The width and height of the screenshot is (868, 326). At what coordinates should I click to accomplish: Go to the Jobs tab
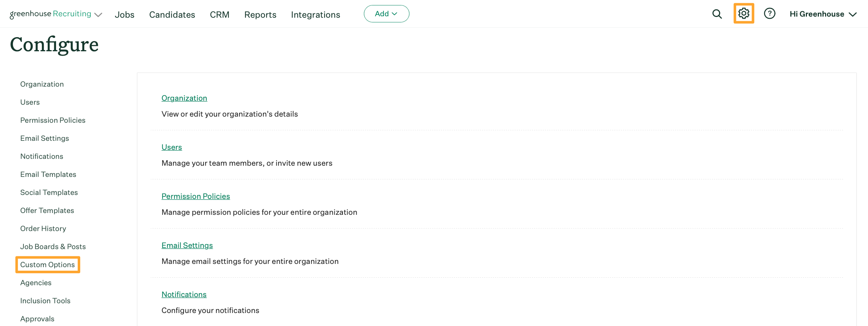coord(125,15)
